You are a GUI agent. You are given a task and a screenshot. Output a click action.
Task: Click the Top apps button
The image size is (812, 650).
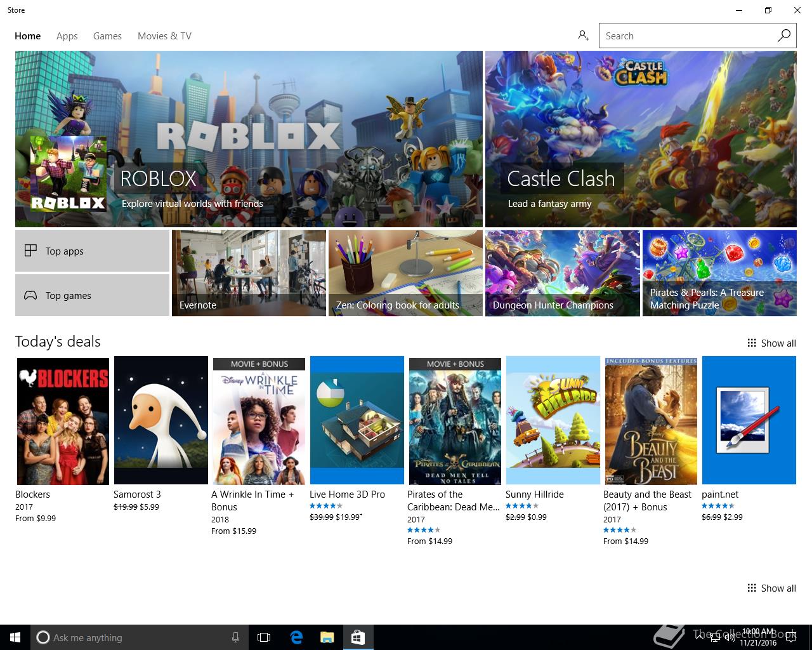[x=92, y=251]
